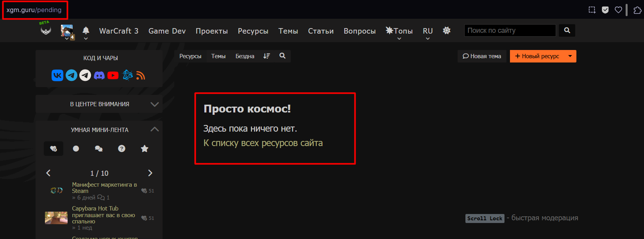Select the comments feed filter
This screenshot has height=239, width=644.
pyautogui.click(x=99, y=148)
